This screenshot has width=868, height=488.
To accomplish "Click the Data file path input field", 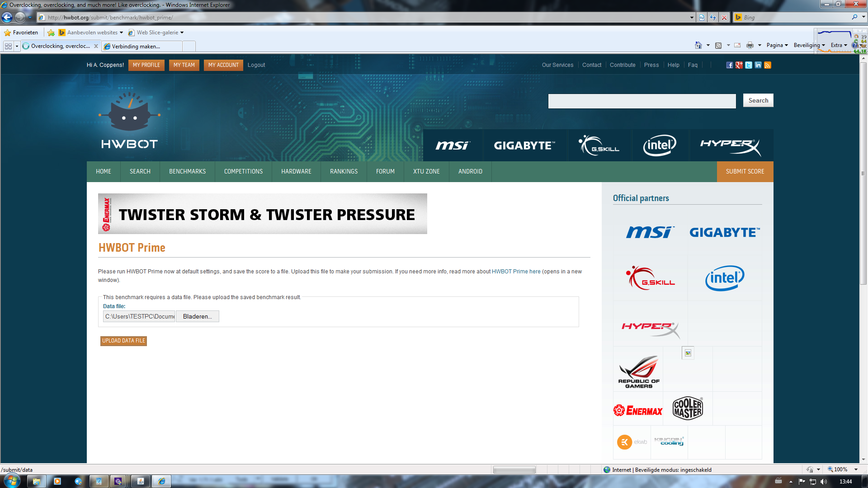I will (139, 316).
